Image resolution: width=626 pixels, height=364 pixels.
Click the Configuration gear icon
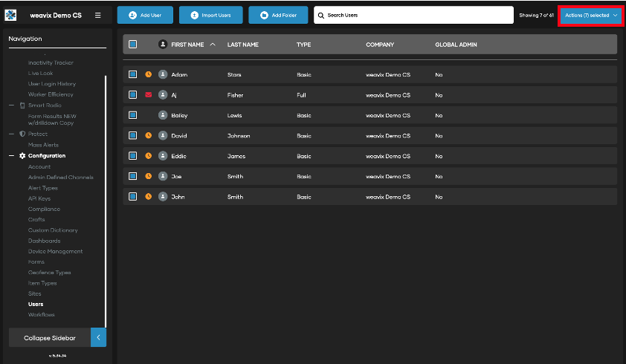pos(22,156)
